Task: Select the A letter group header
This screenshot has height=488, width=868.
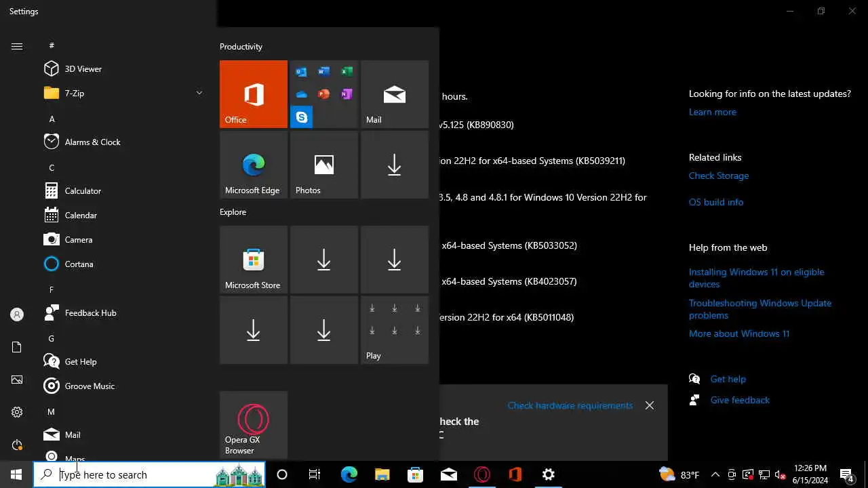Action: (x=52, y=119)
